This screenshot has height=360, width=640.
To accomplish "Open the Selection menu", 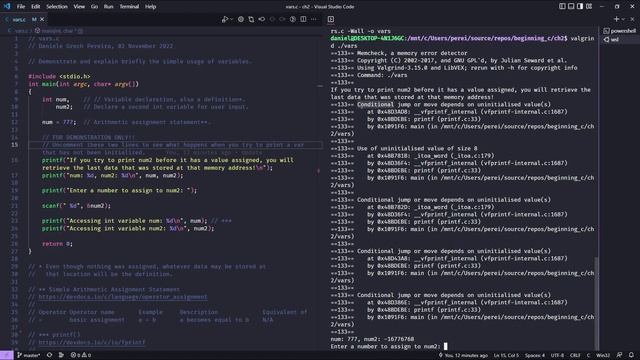I will coord(57,7).
